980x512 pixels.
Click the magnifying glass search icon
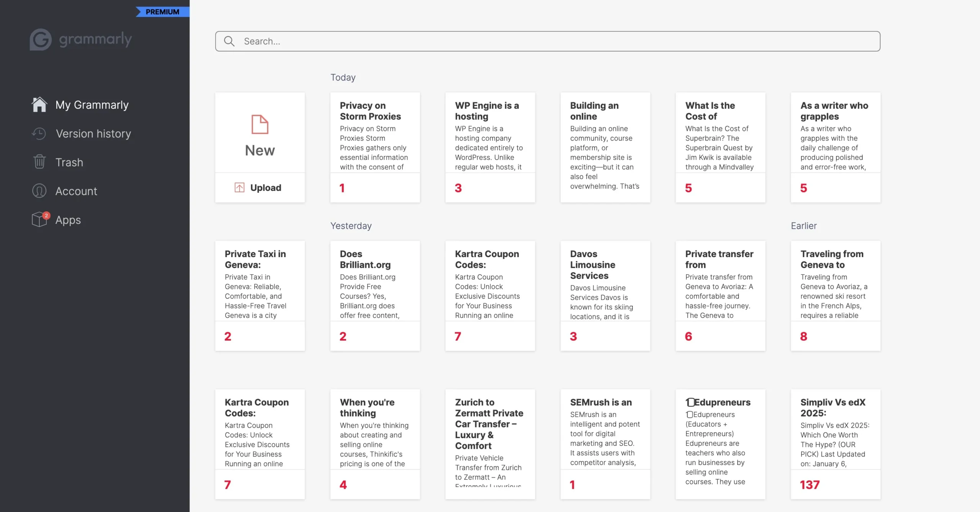229,41
